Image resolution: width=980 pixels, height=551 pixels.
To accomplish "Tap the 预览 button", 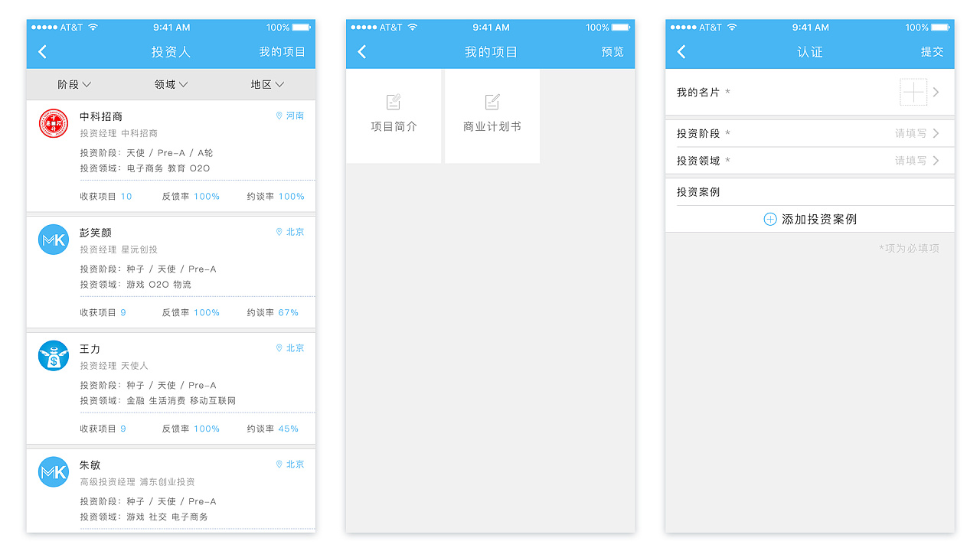I will click(x=612, y=52).
